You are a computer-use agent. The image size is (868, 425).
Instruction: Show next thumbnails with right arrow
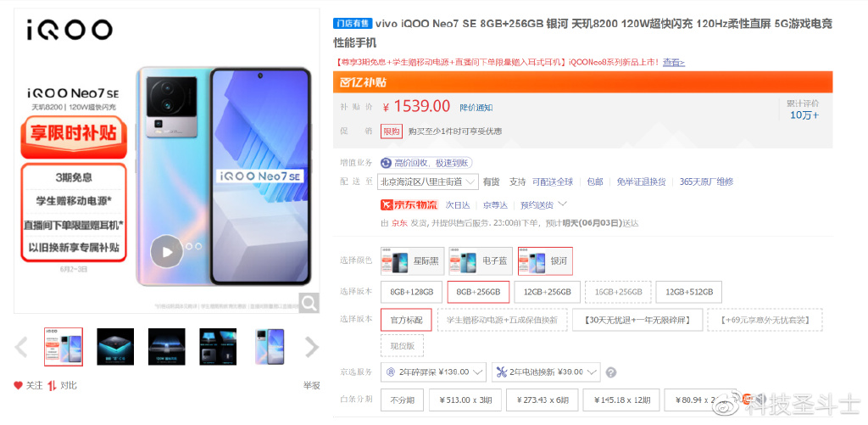(x=312, y=348)
